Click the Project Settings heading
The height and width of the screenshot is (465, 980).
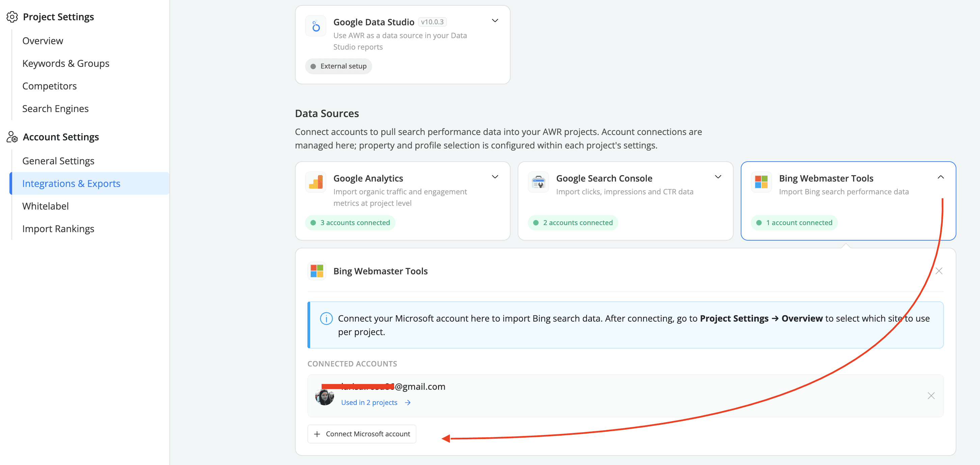(58, 17)
